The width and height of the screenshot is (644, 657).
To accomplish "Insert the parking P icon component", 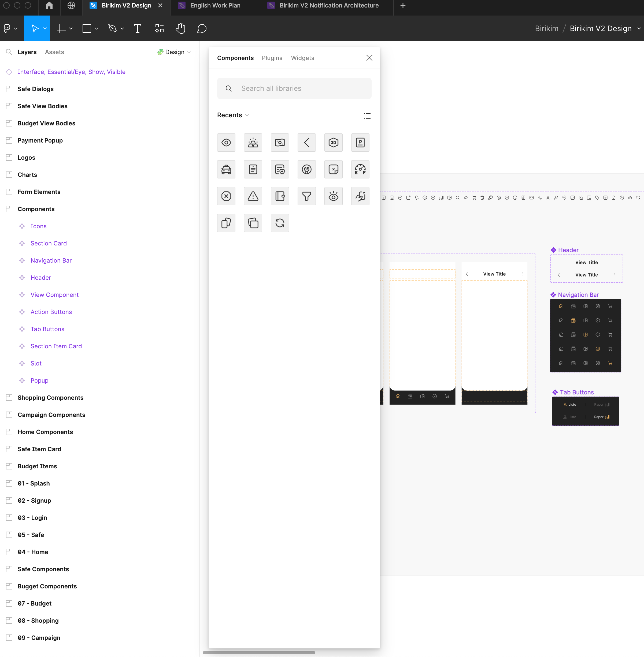I will pos(360,142).
